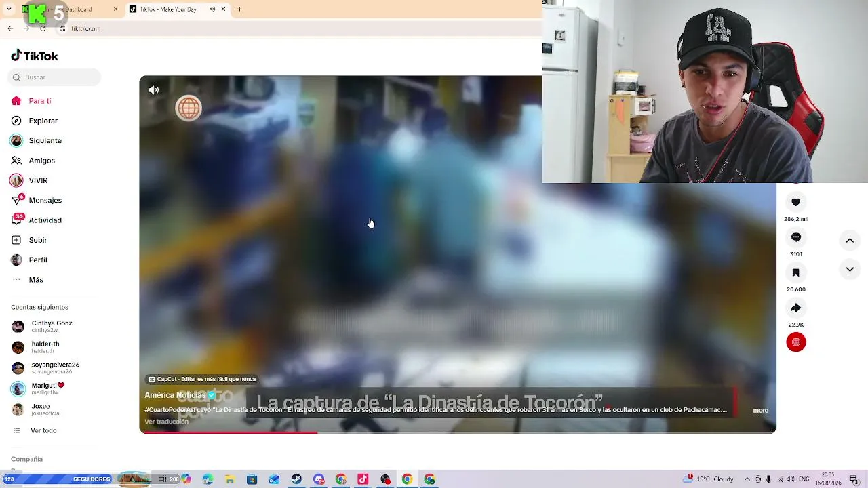Viewport: 868px width, 488px height.
Task: Share the video using the arrow icon
Action: click(x=796, y=308)
